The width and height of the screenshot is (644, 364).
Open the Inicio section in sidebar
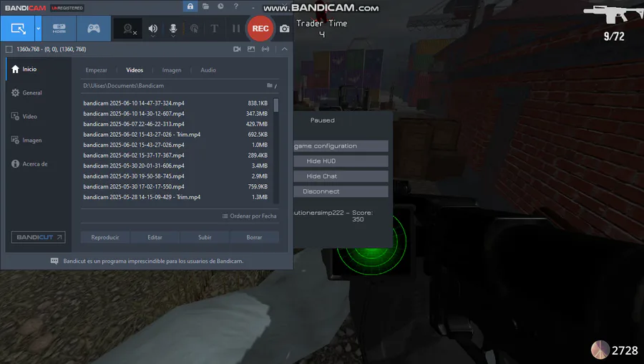coord(39,69)
